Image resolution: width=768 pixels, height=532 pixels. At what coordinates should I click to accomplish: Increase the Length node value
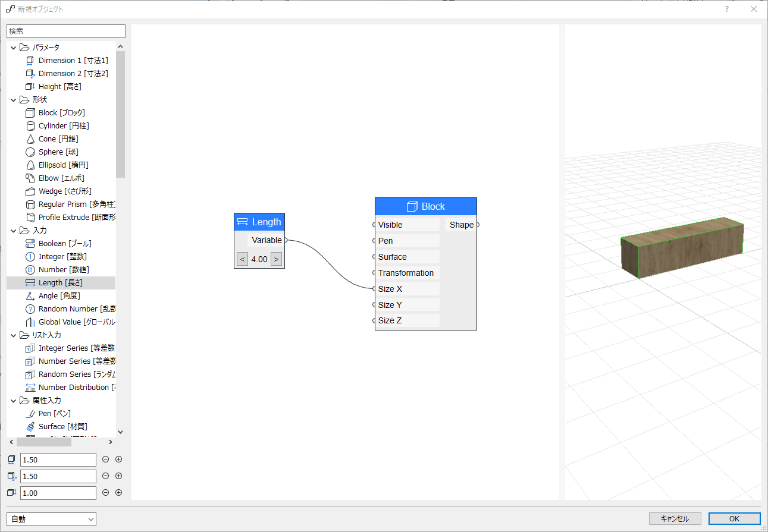click(x=276, y=259)
